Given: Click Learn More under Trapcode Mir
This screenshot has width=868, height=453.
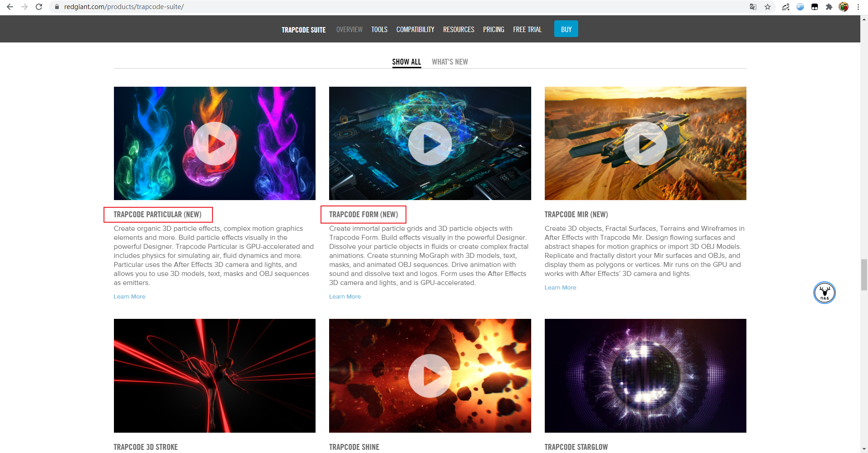Looking at the screenshot, I should pyautogui.click(x=561, y=288).
